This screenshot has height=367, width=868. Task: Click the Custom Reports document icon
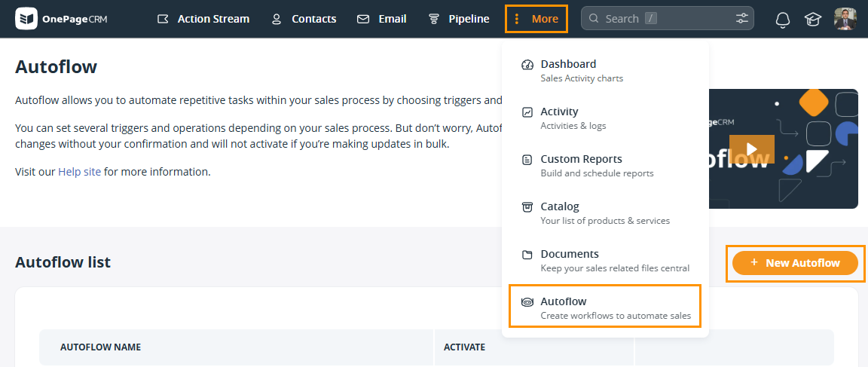527,160
